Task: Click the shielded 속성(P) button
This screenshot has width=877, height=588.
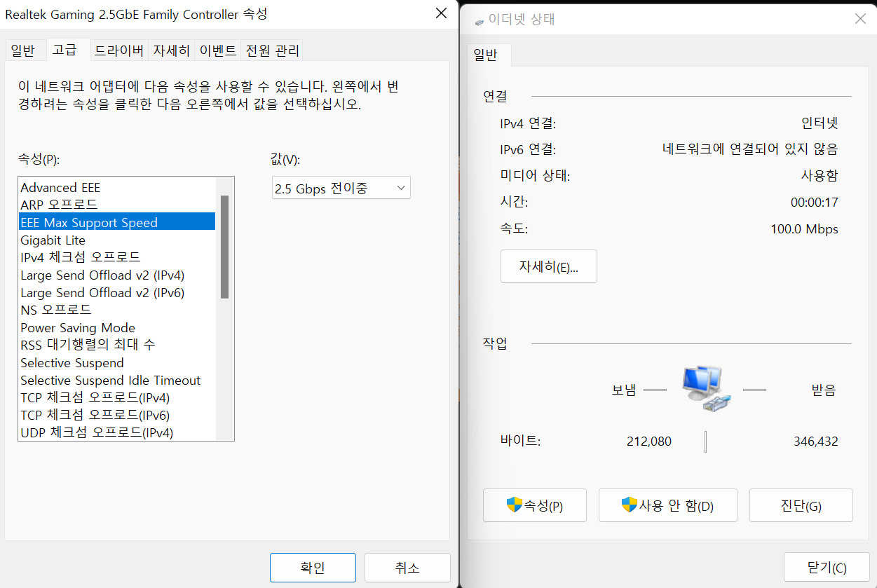Action: point(534,505)
